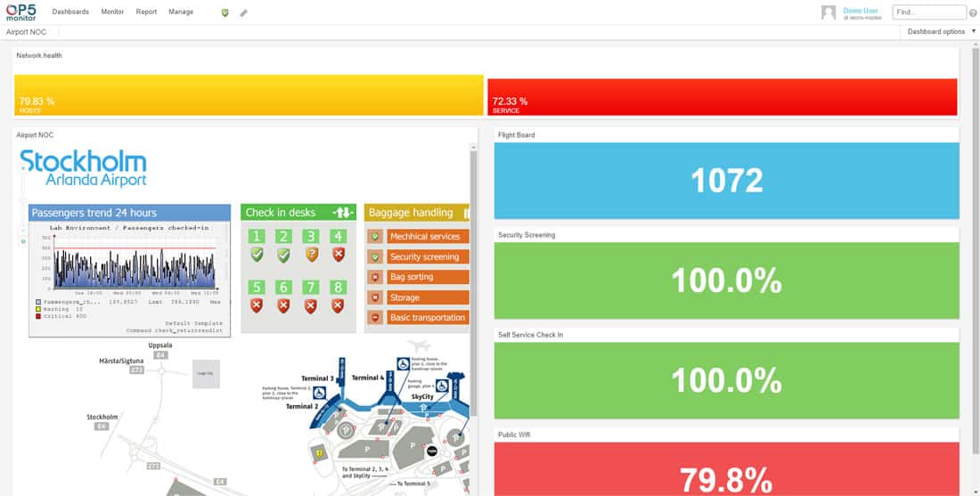The width and height of the screenshot is (980, 496).
Task: Click status icon beside Security screening
Action: point(375,256)
